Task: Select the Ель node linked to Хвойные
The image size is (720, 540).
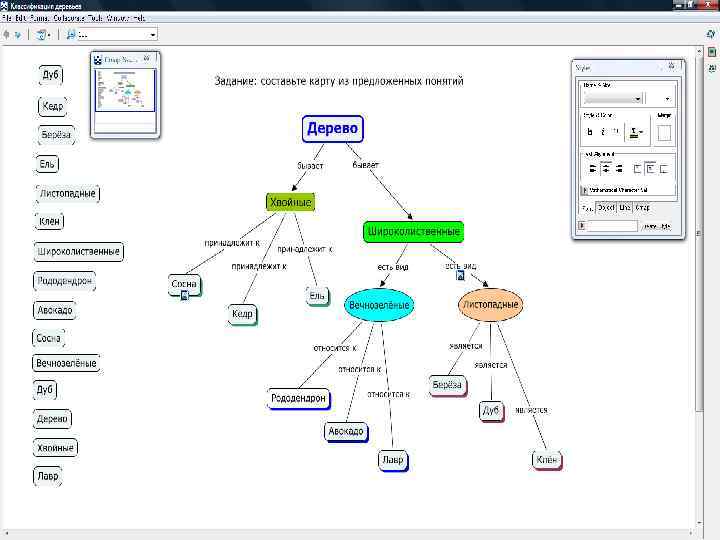Action: pos(317,296)
